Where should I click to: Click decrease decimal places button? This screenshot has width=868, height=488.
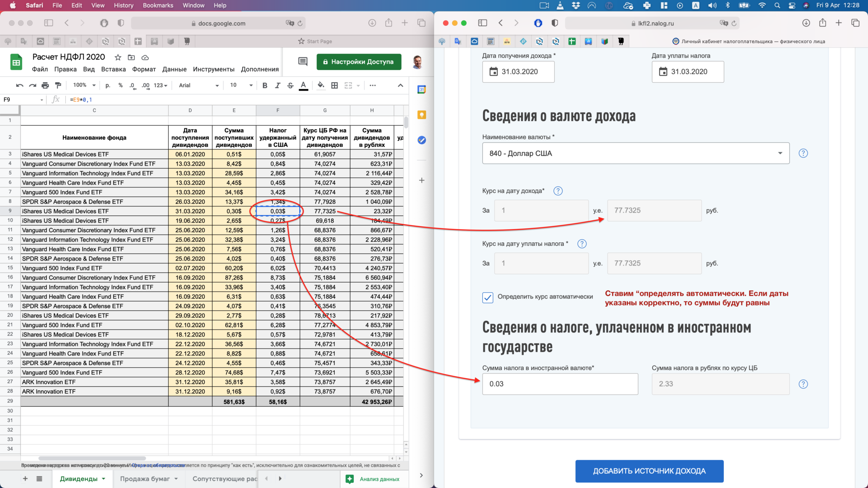click(x=133, y=86)
